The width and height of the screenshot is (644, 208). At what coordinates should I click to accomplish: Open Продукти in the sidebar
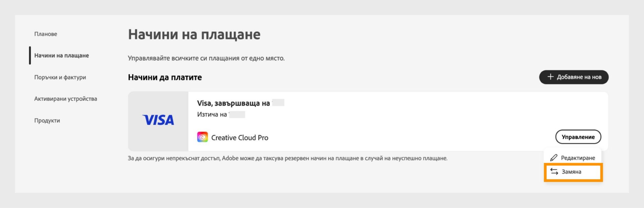[47, 121]
